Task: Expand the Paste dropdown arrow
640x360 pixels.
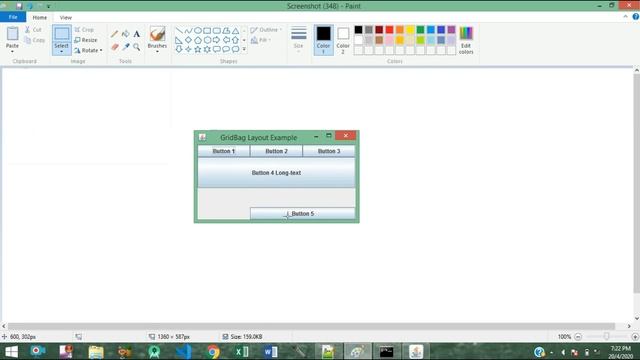Action: pyautogui.click(x=12, y=51)
